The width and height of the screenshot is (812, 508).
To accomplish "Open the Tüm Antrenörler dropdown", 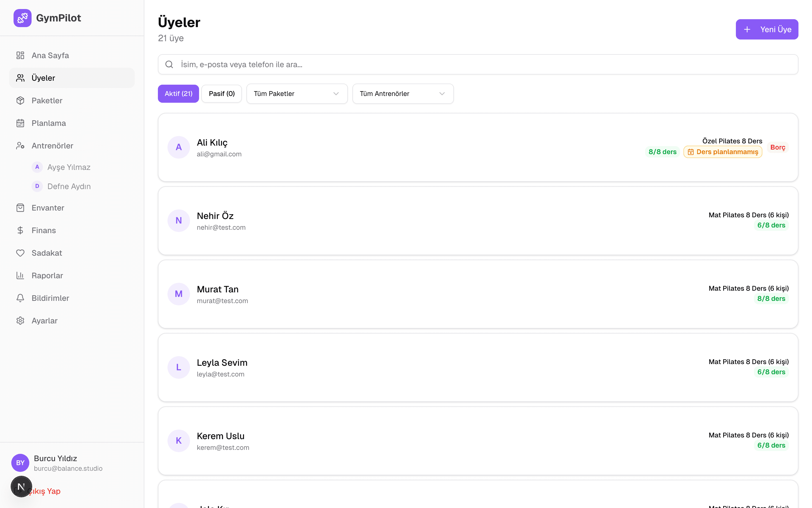I will [403, 94].
